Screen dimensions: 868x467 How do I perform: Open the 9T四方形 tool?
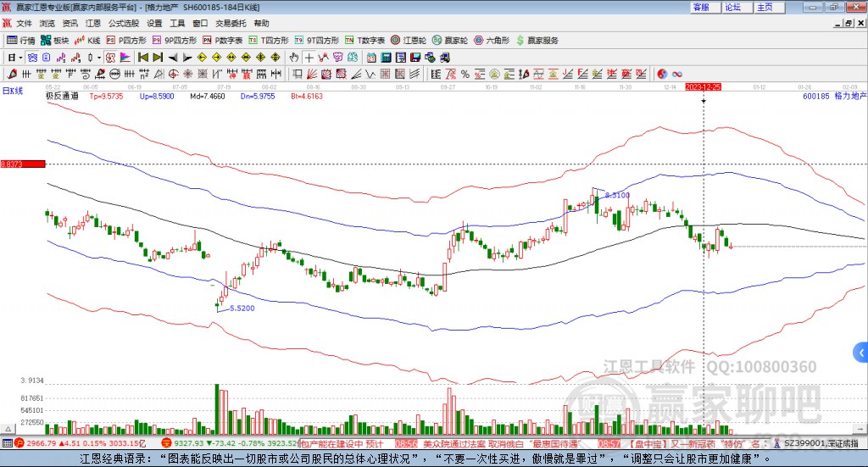tap(317, 41)
